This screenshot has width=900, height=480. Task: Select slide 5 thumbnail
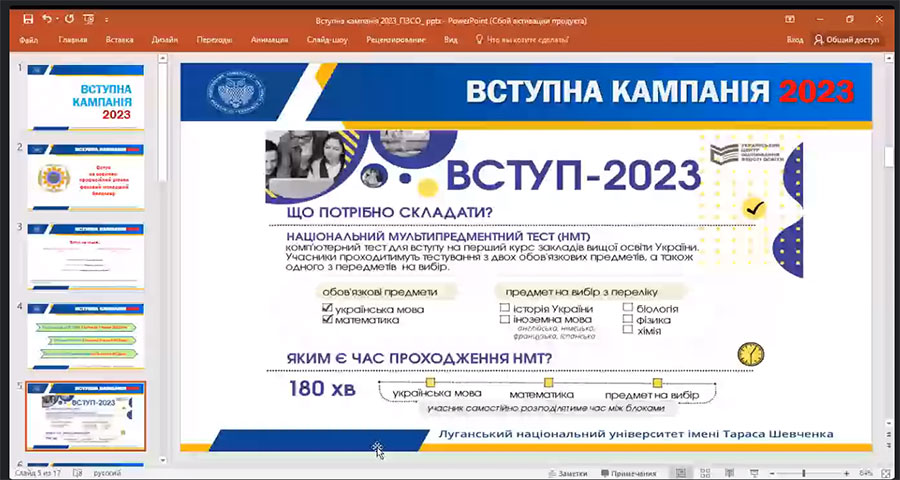click(86, 416)
